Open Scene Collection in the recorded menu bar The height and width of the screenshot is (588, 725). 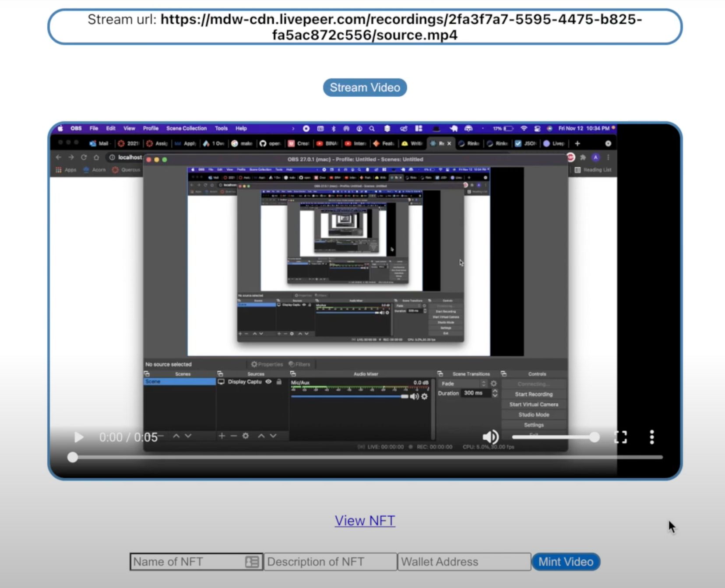187,128
